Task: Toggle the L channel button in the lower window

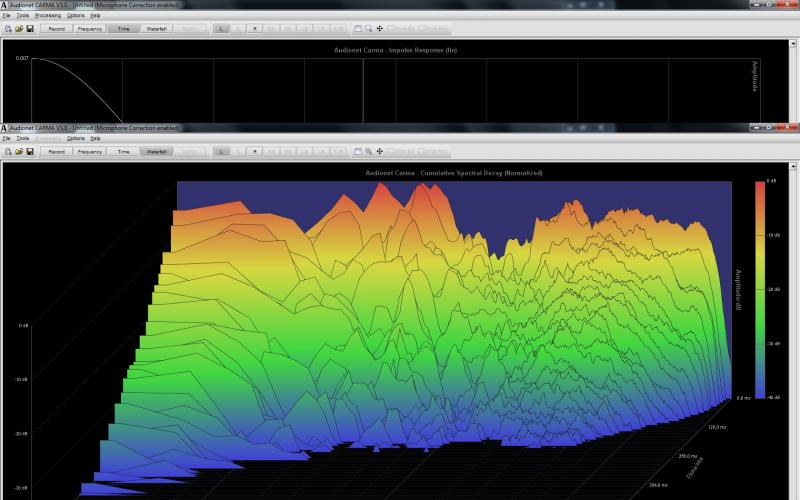Action: (221, 151)
